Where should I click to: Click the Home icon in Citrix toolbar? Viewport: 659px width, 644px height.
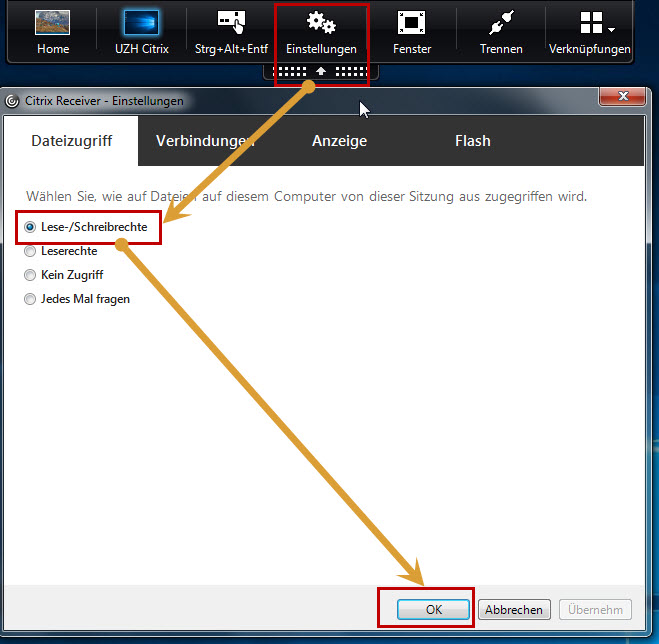pos(53,24)
